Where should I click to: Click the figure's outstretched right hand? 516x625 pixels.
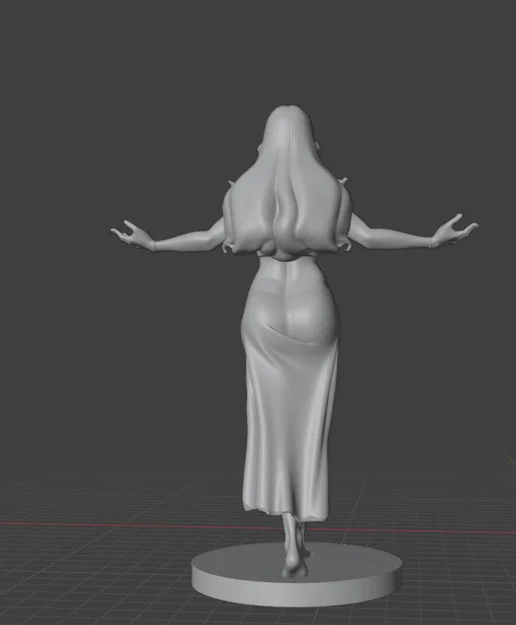(453, 230)
